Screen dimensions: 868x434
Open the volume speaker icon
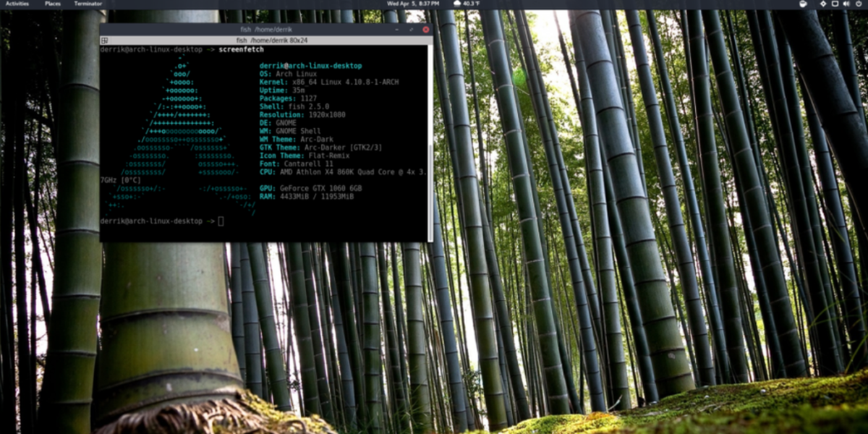pos(846,4)
